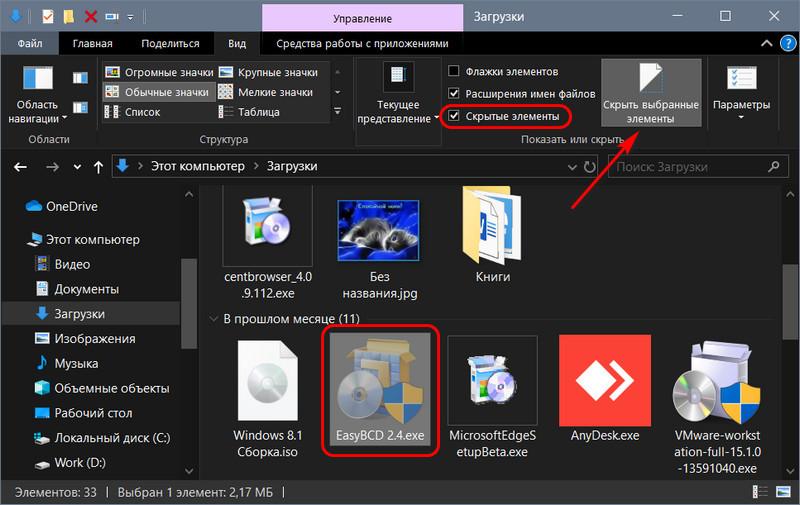Open the quick access toolbar customize arrow

click(131, 17)
